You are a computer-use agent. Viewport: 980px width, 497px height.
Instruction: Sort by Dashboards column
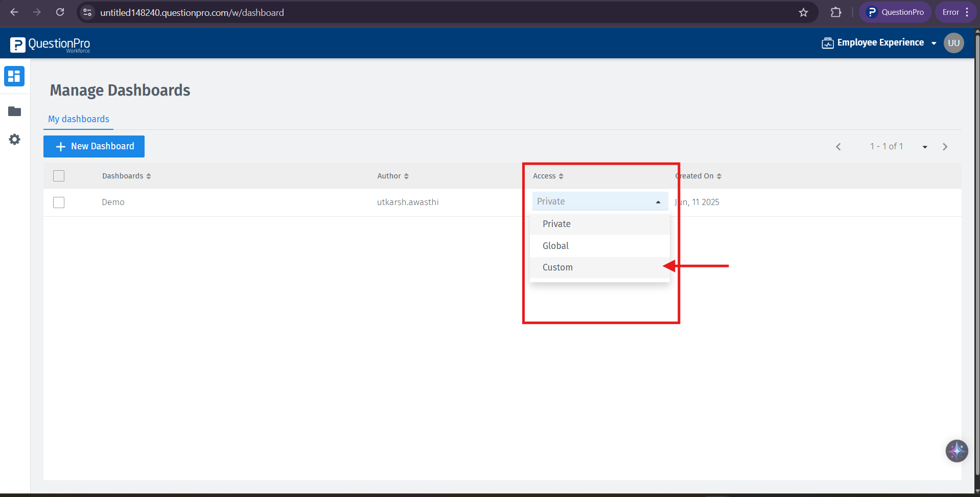(x=127, y=176)
